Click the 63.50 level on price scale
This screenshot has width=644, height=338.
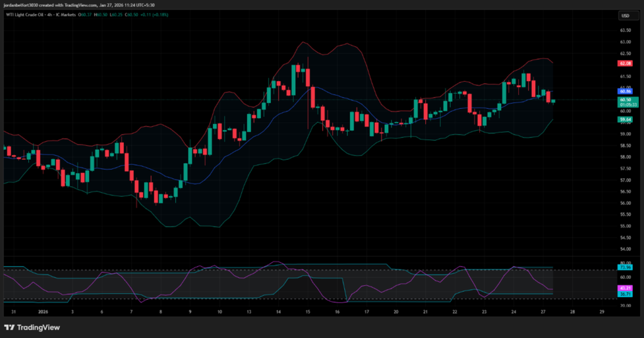[x=625, y=30]
